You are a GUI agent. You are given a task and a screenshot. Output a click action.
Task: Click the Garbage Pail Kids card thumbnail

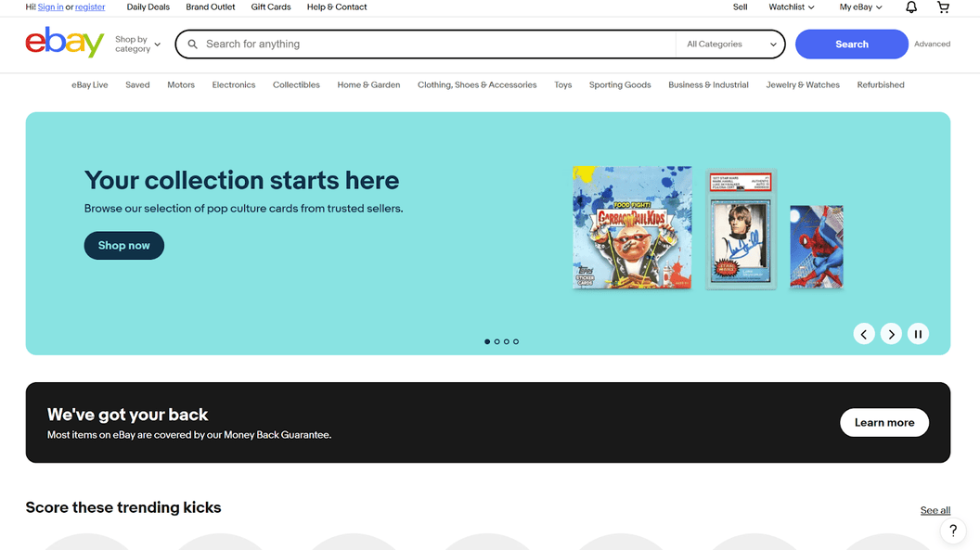point(632,227)
